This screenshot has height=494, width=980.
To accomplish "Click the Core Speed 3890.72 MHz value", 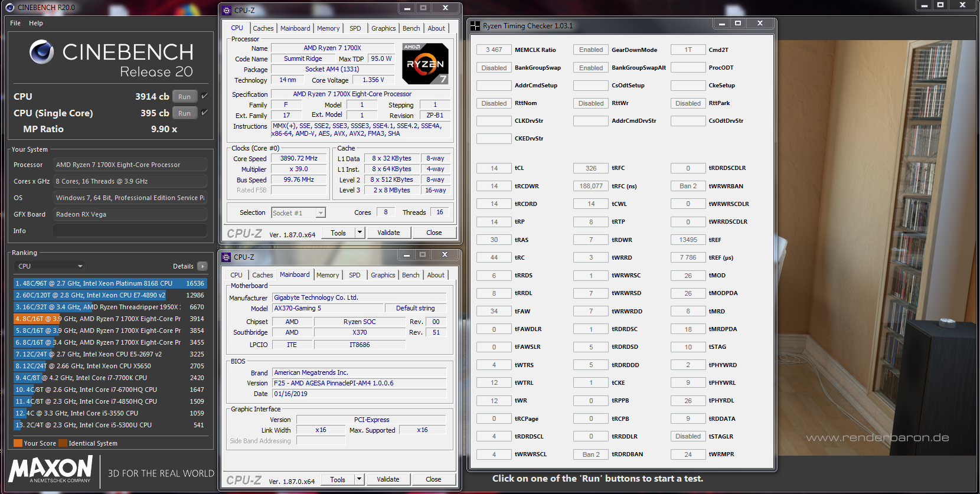I will point(299,158).
